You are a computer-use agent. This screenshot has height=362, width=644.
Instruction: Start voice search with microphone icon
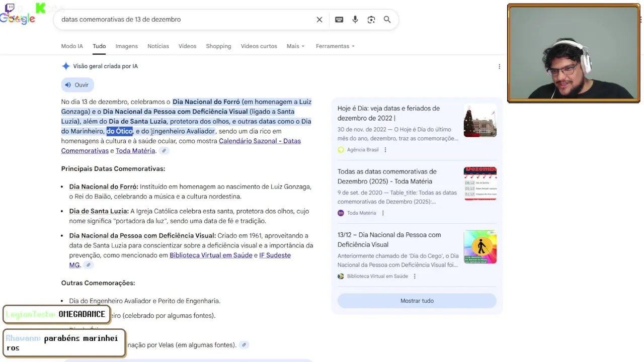click(x=355, y=20)
